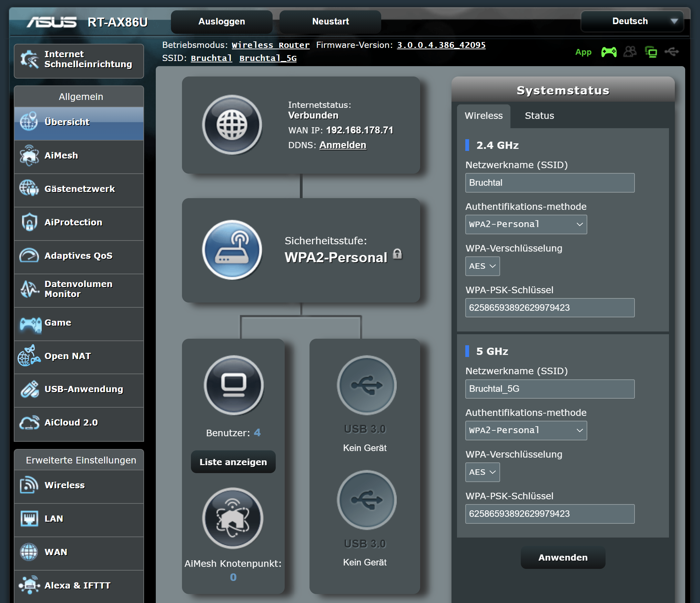Click the Anwenden button
Viewport: 700px width, 603px height.
563,558
